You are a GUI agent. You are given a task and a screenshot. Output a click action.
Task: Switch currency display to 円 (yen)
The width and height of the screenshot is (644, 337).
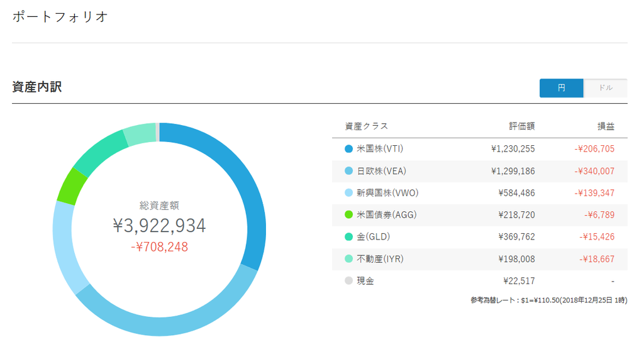click(x=561, y=88)
